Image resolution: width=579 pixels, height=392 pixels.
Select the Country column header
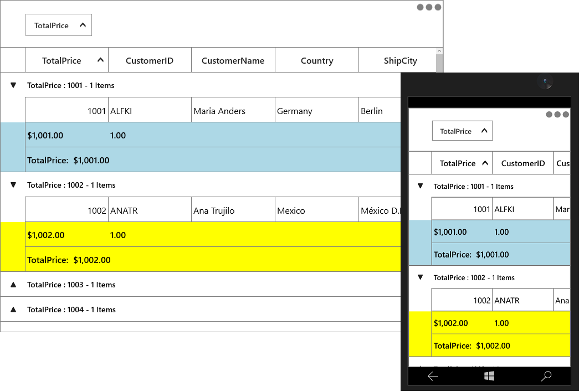[317, 60]
